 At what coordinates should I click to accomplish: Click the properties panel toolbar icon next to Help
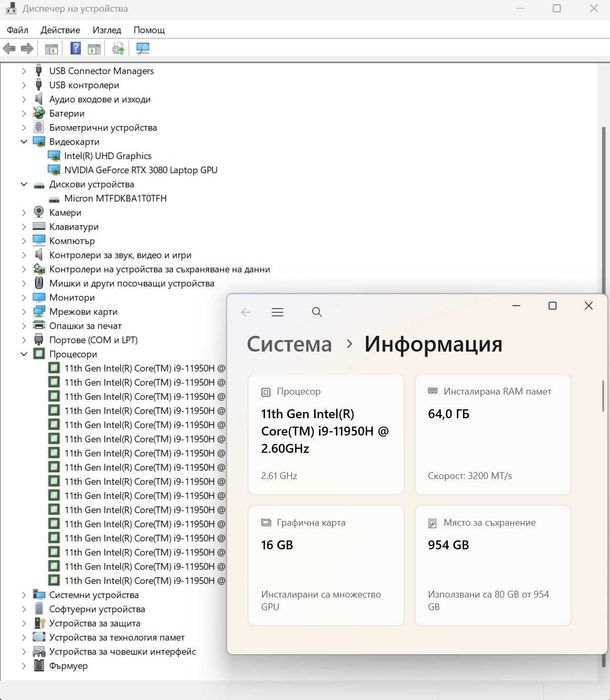tap(94, 49)
